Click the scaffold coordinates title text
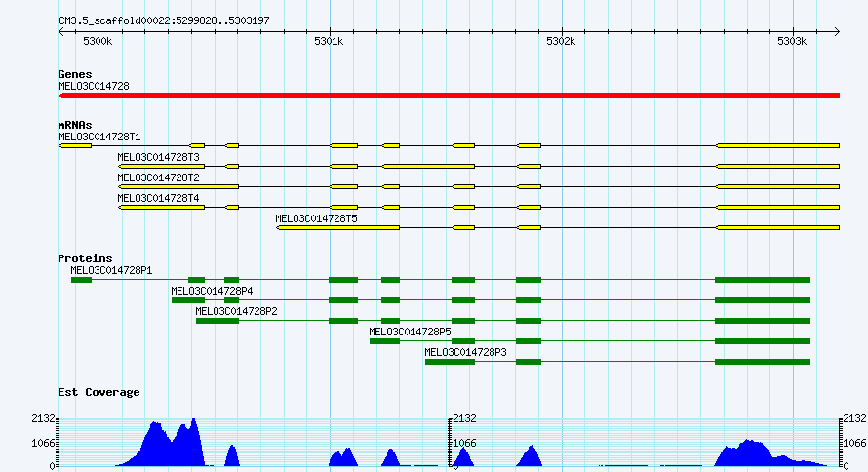This screenshot has width=868, height=472. coord(165,20)
